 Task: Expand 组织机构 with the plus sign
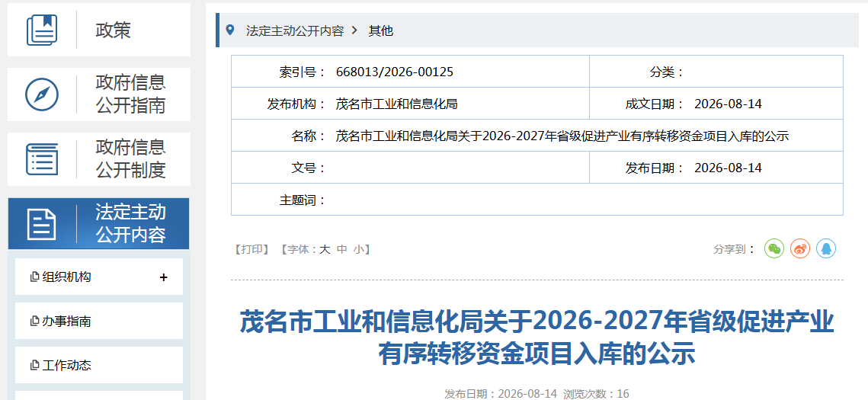(x=163, y=277)
